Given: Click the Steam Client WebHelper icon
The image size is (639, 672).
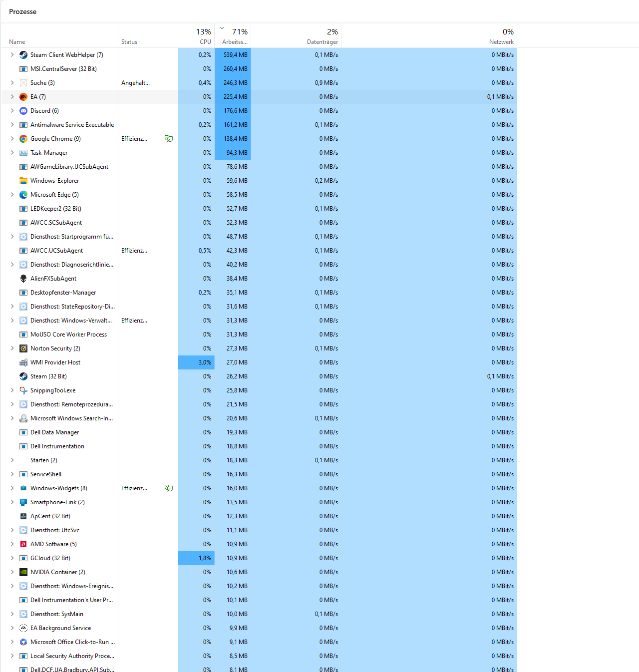Looking at the screenshot, I should tap(23, 55).
